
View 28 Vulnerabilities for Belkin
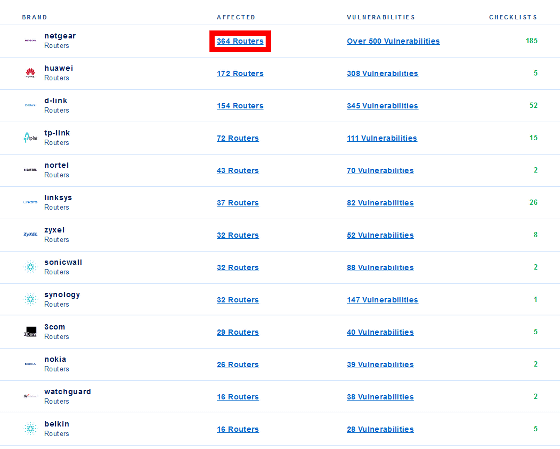click(380, 429)
